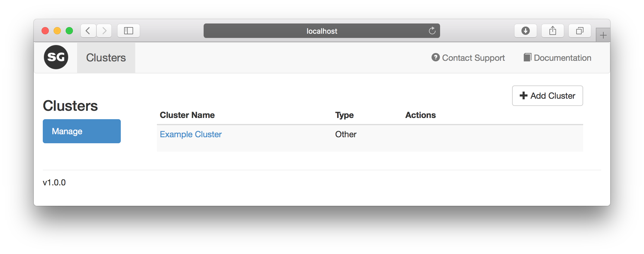Show all tabs overview
The height and width of the screenshot is (254, 644).
point(580,31)
